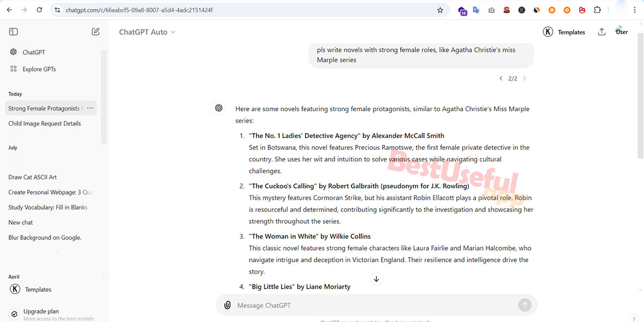This screenshot has width=644, height=322.
Task: Click the Today section label
Action: click(15, 94)
